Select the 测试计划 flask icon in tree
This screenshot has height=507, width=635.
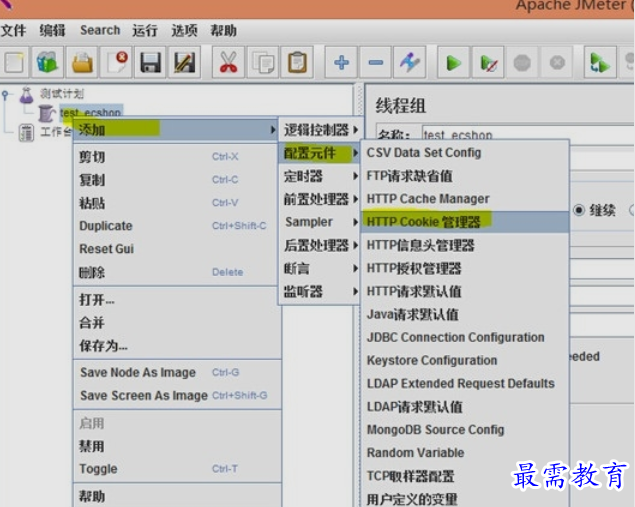pyautogui.click(x=27, y=95)
